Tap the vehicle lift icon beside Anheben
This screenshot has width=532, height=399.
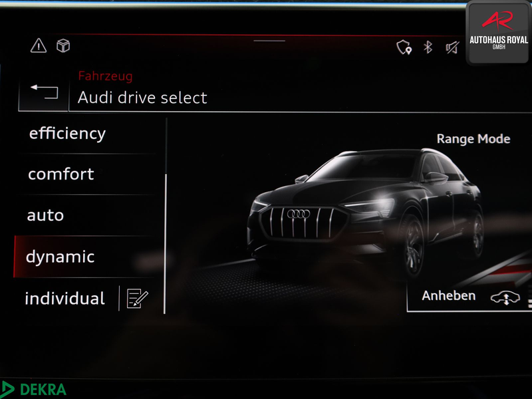tap(505, 297)
